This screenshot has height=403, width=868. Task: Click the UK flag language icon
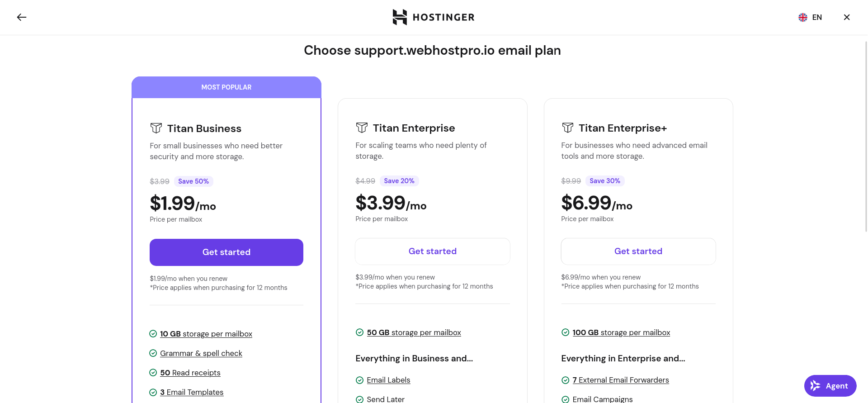click(x=803, y=17)
